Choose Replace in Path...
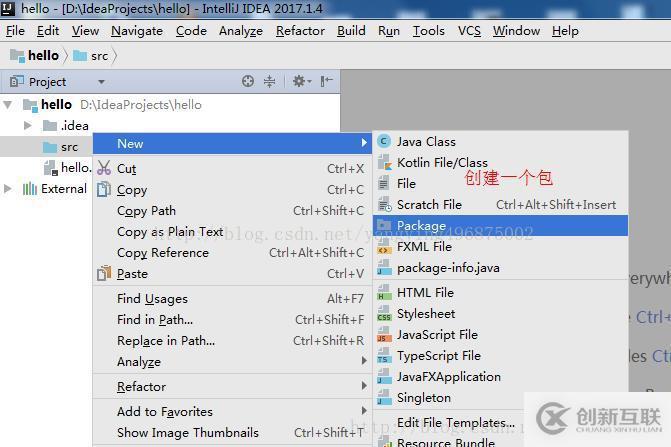671x447 pixels. click(232, 340)
